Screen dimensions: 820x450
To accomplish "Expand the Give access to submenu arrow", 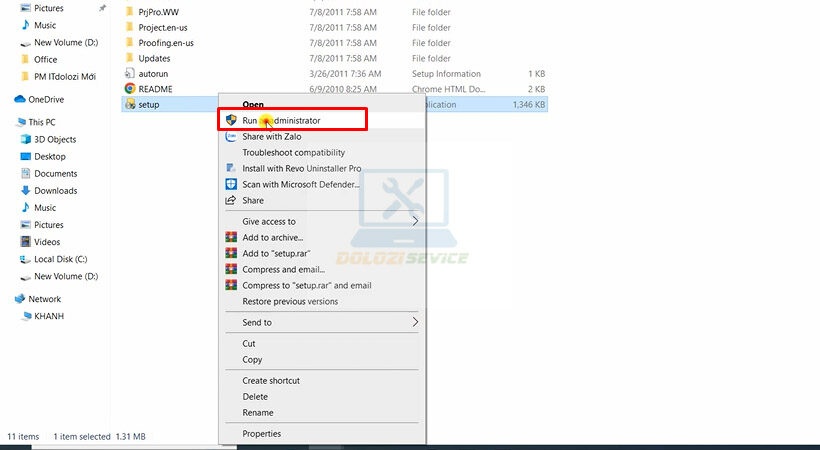I will pos(415,221).
